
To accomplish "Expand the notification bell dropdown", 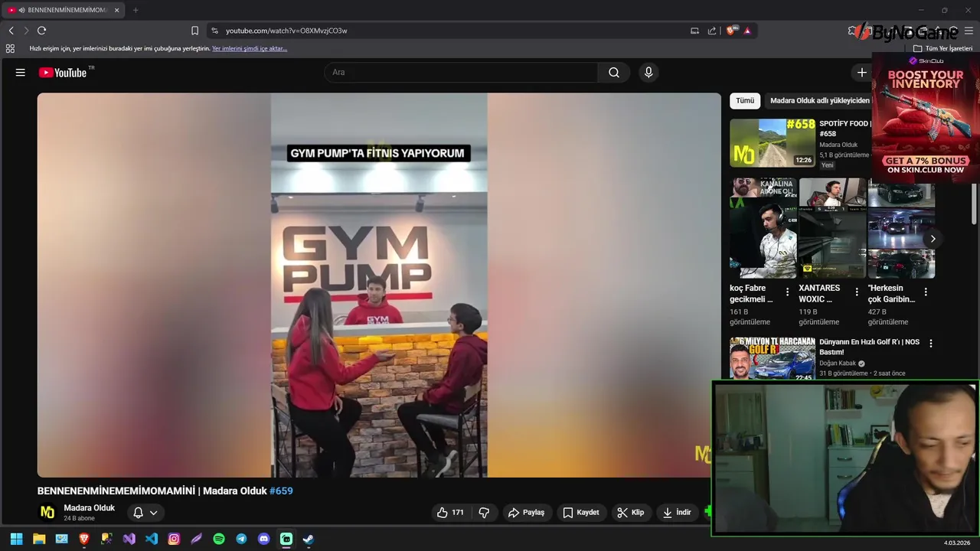I will click(x=145, y=513).
